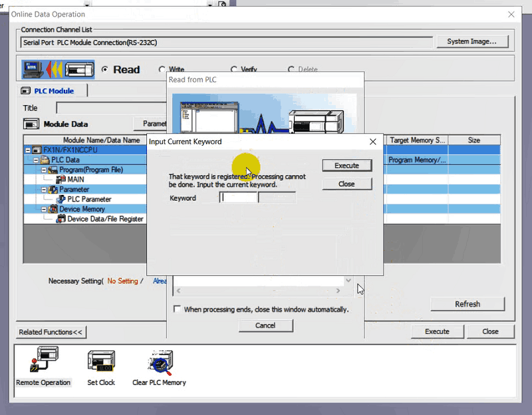This screenshot has height=415, width=532.
Task: Click the Keyword input field
Action: tap(239, 198)
